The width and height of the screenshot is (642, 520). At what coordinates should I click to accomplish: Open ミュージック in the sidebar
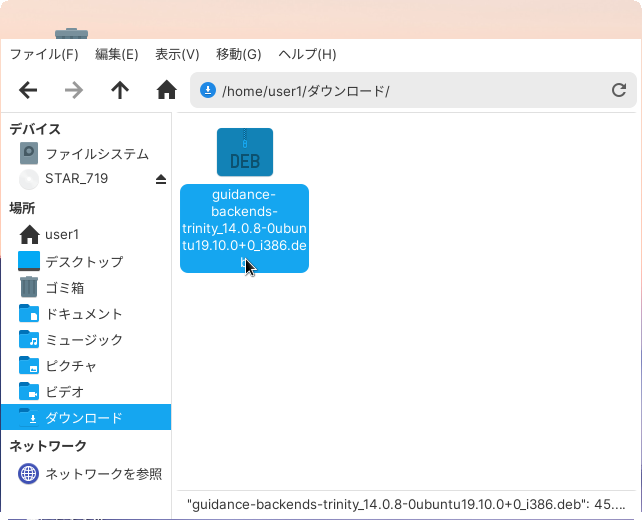[86, 340]
